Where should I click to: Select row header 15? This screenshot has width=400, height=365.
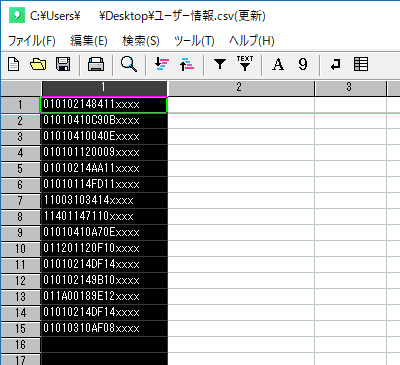pyautogui.click(x=20, y=329)
